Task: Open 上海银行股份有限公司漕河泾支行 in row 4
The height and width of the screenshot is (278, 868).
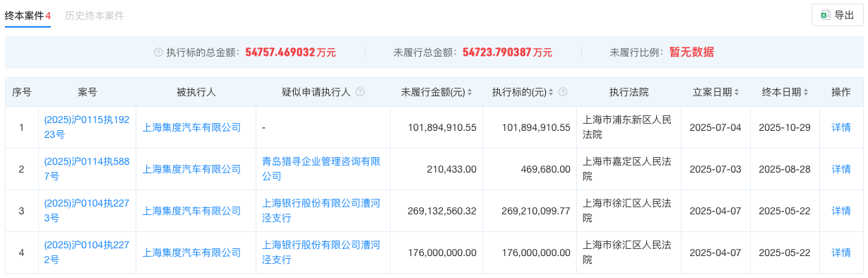Action: [321, 253]
